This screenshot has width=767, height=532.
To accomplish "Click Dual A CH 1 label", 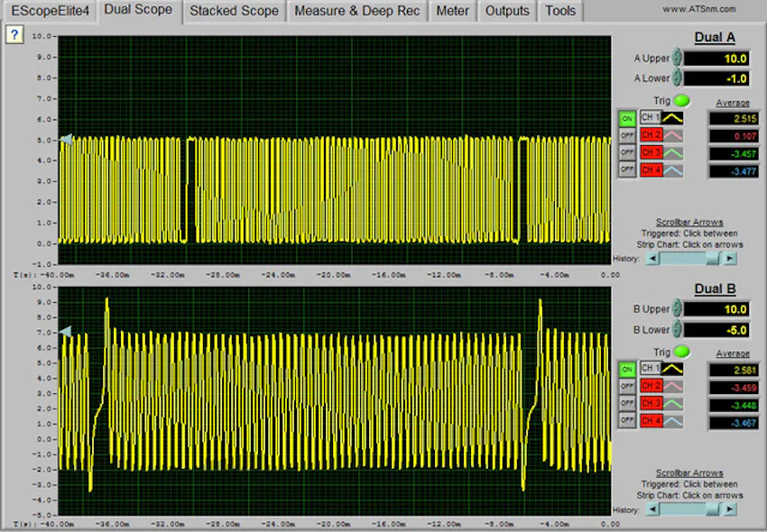I will tap(651, 117).
